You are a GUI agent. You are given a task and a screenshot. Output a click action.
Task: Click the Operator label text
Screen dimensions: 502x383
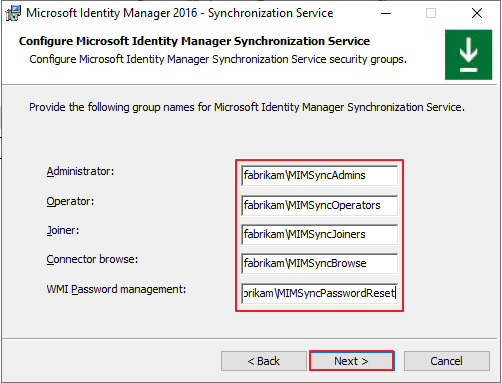[70, 201]
